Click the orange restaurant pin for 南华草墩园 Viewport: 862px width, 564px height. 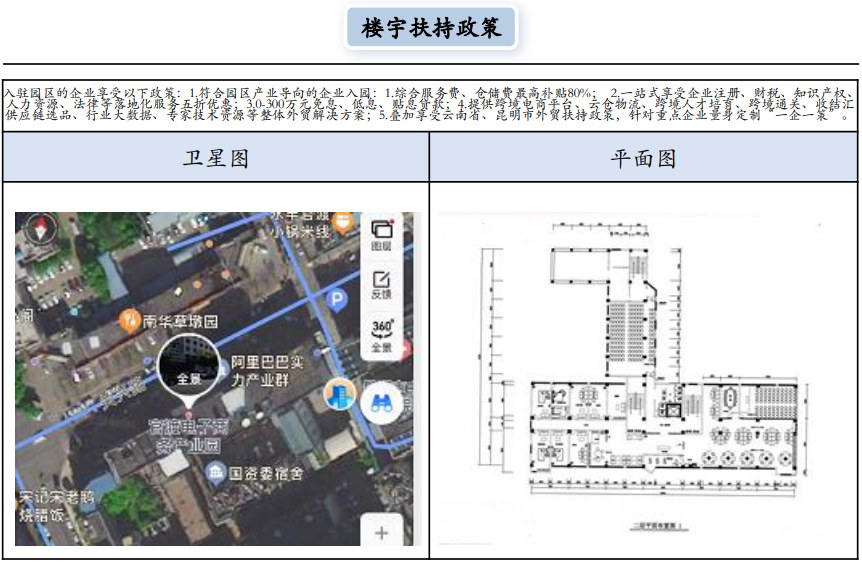(130, 321)
